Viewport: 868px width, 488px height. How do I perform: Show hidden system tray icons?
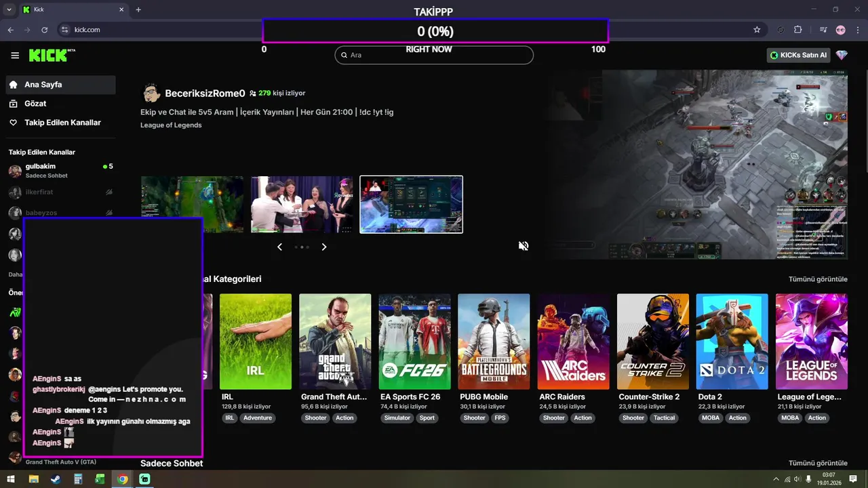[x=776, y=479]
